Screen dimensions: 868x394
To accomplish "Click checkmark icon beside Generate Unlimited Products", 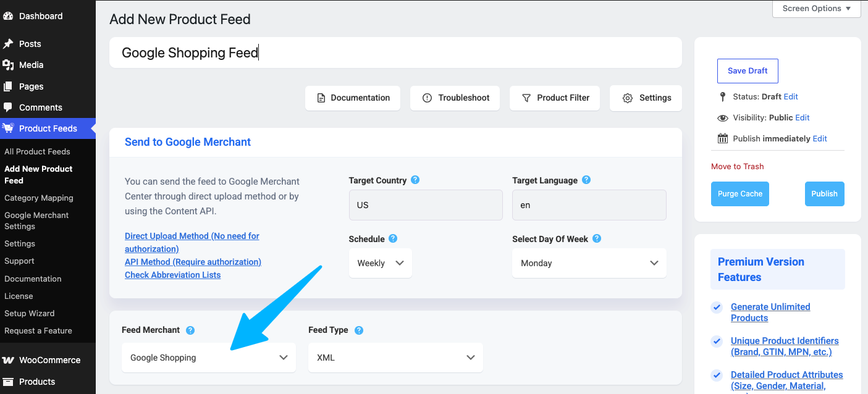I will point(717,307).
